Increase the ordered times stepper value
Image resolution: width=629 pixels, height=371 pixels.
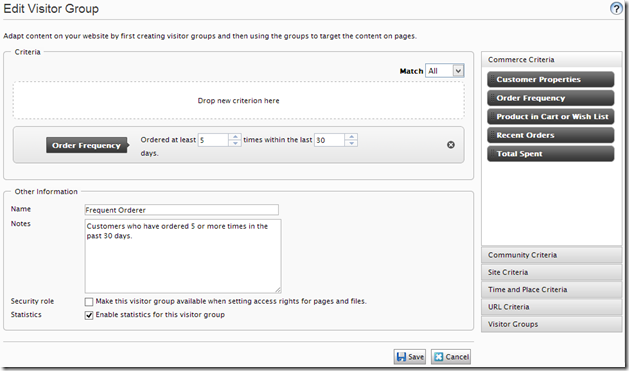click(235, 137)
